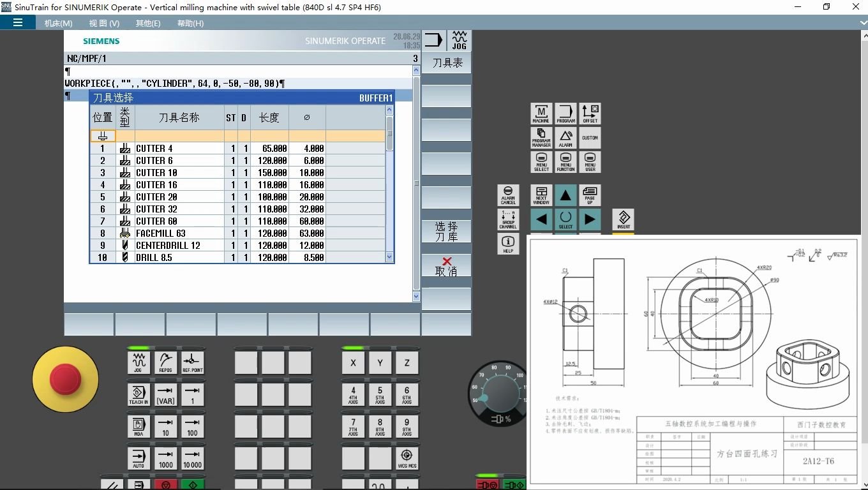Select FACEMILL 63 tool row
The width and height of the screenshot is (868, 490).
[x=237, y=233]
